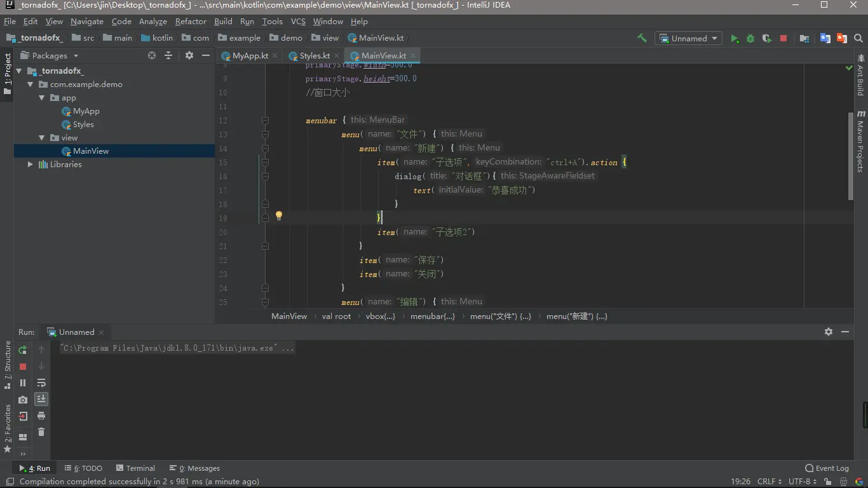The height and width of the screenshot is (488, 868).
Task: Toggle the Maven Projects side panel
Action: click(x=860, y=141)
